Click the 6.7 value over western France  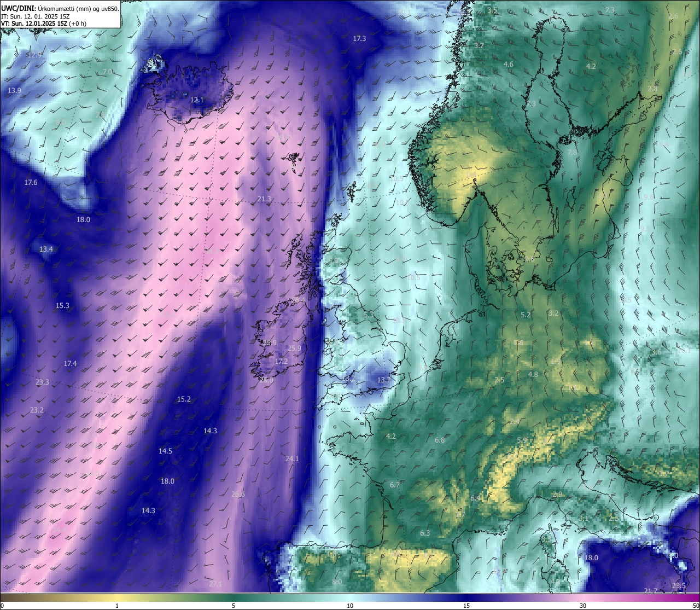point(395,485)
